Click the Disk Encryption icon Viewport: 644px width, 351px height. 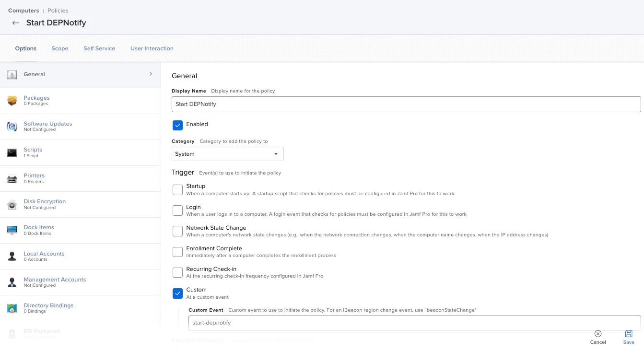12,205
